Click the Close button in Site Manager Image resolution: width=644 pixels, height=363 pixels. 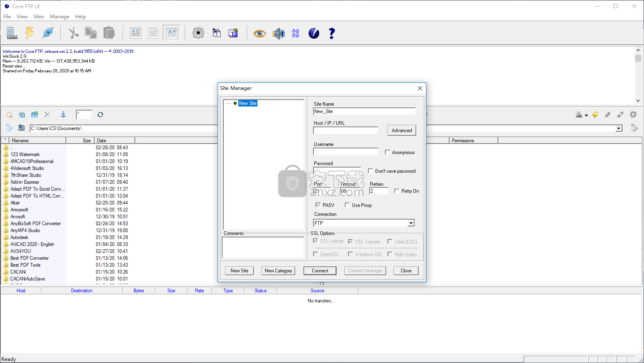pos(406,271)
